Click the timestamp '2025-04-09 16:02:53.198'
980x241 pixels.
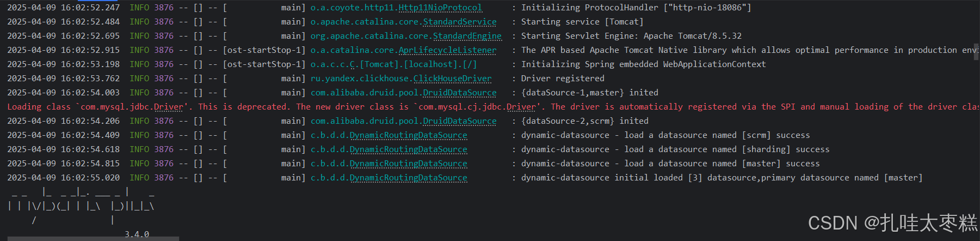coord(63,64)
